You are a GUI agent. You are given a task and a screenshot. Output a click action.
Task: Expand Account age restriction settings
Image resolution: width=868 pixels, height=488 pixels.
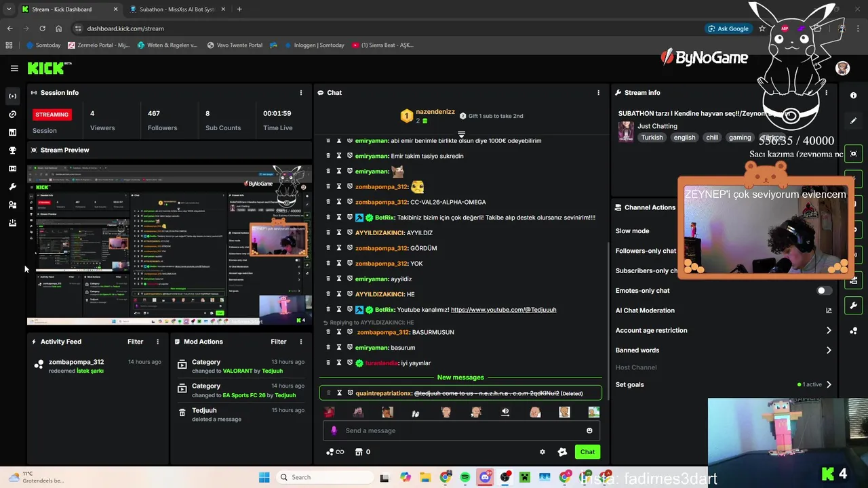(829, 331)
